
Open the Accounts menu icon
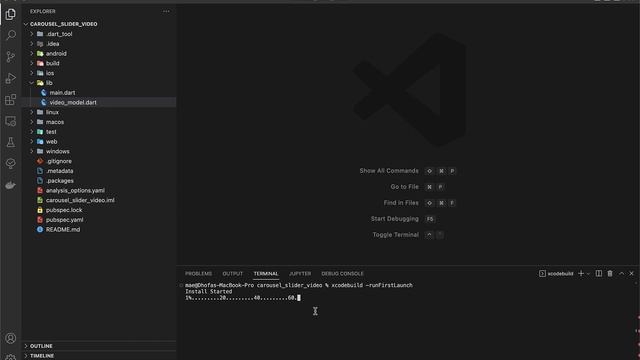pos(11,338)
